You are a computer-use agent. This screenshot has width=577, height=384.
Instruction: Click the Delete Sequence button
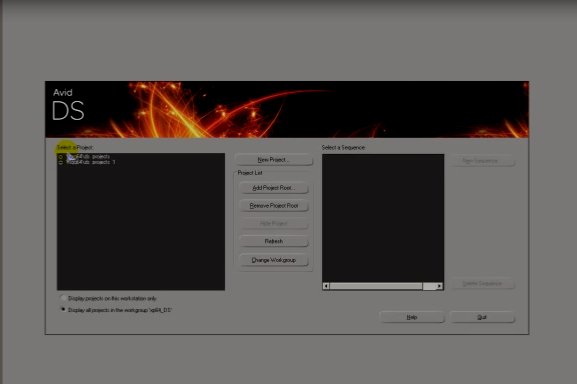(482, 284)
